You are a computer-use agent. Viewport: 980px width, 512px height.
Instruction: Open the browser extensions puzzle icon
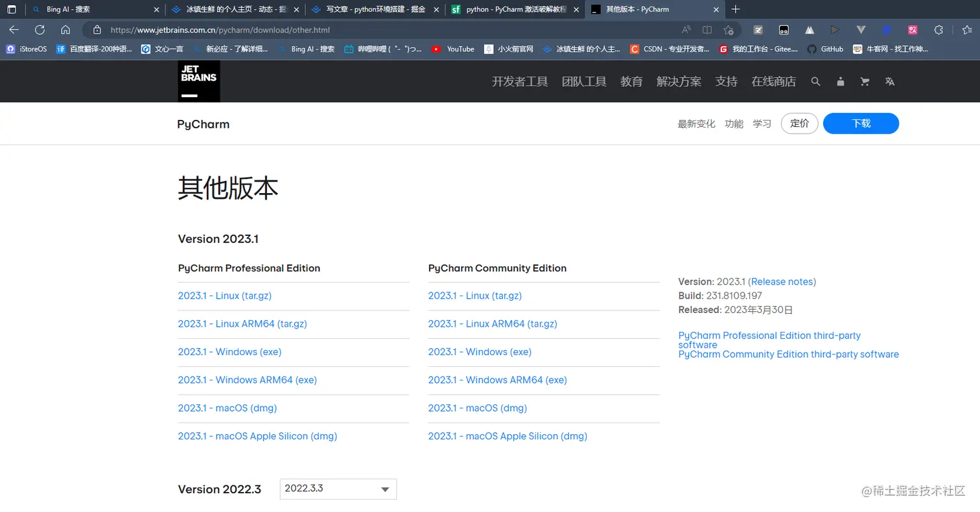[x=939, y=30]
